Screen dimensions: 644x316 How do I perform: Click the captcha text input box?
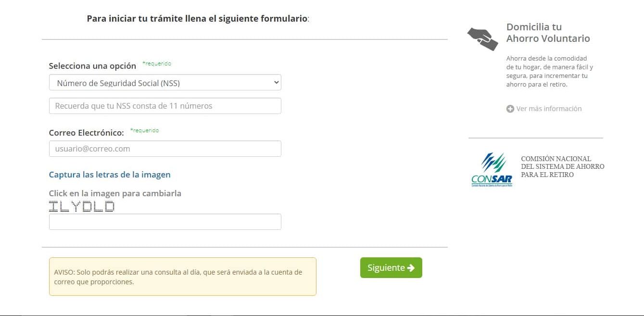point(165,222)
